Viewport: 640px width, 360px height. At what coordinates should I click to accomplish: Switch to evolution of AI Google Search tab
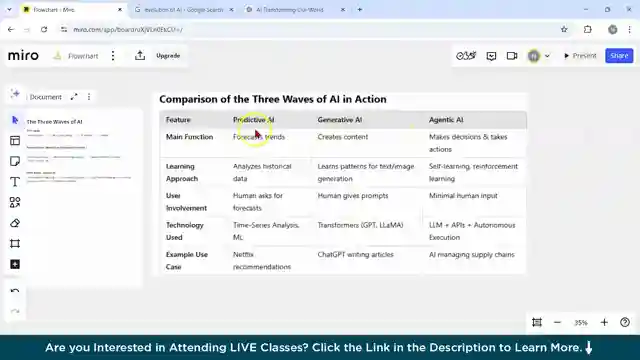[x=184, y=9]
